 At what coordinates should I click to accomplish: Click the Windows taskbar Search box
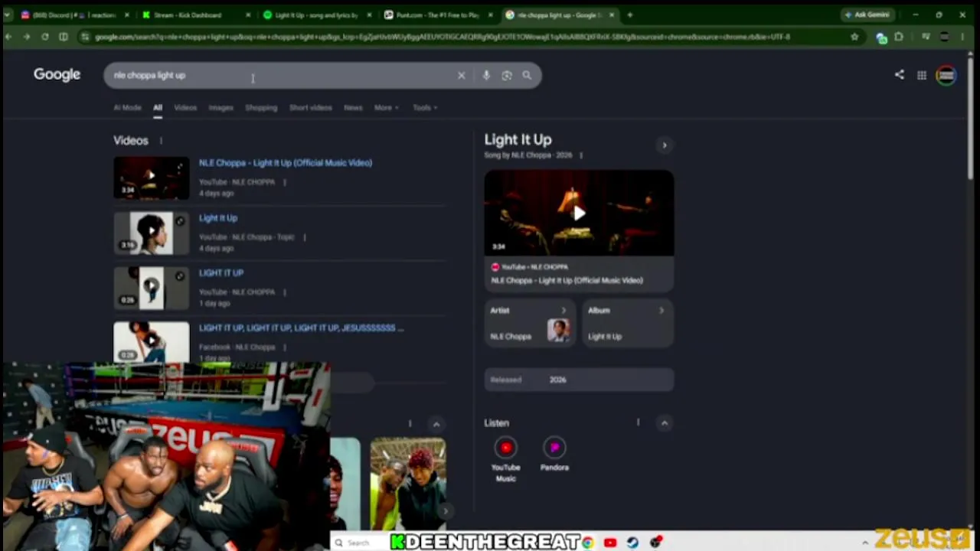coord(358,542)
